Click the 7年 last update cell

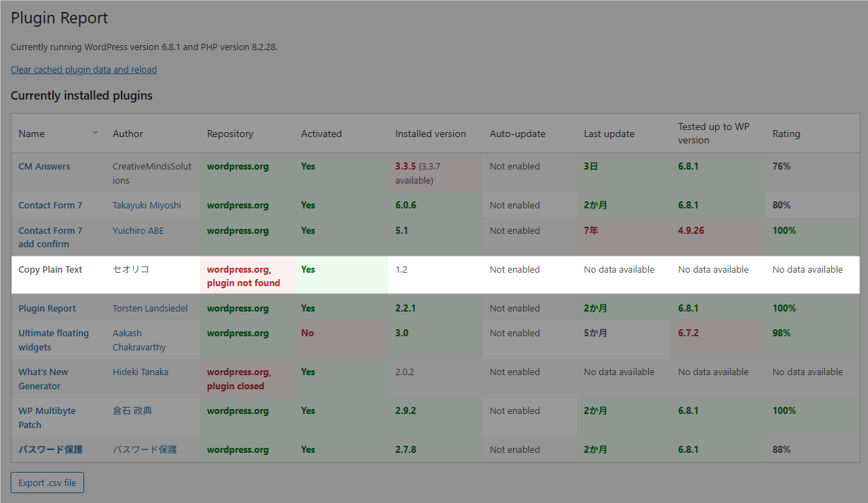click(x=623, y=237)
